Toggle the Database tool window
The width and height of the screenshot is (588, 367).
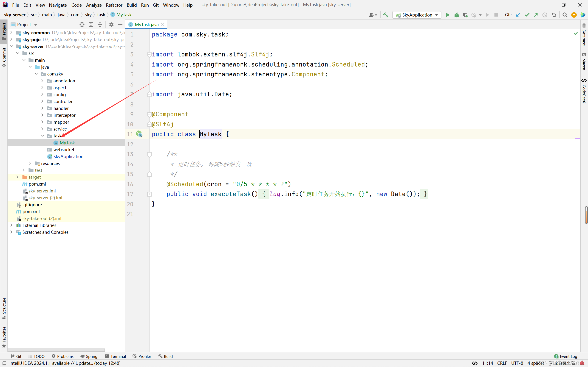(x=584, y=35)
